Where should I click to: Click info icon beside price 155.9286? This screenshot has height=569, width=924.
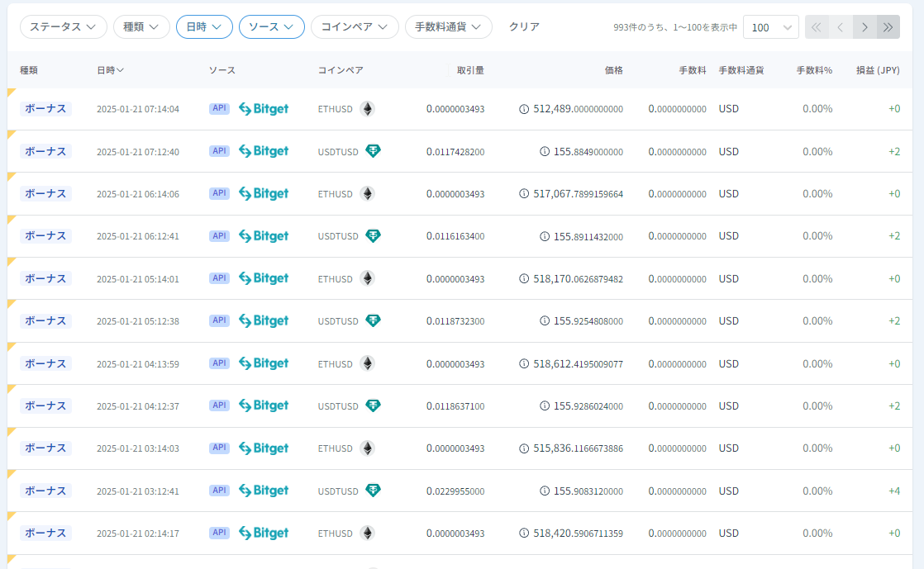[545, 405]
